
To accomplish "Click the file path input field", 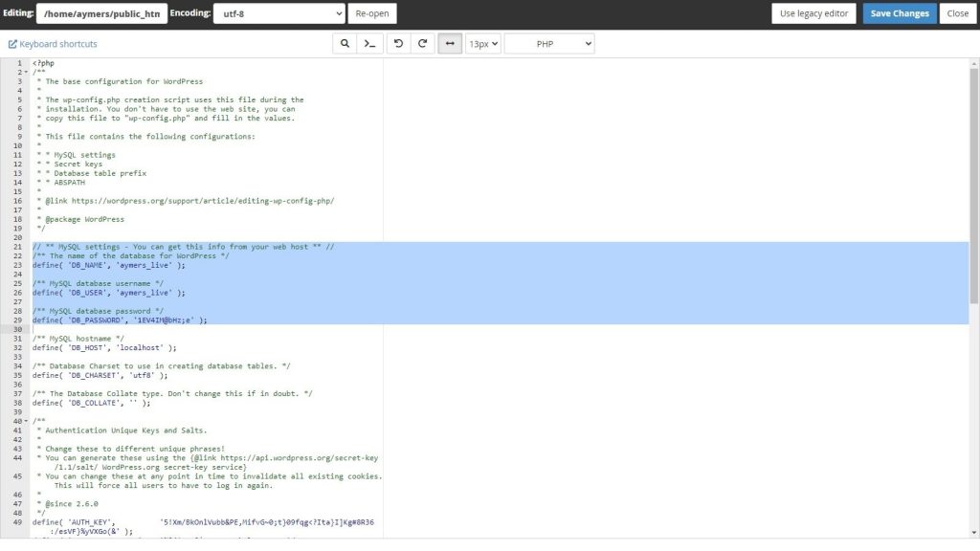I will tap(101, 13).
